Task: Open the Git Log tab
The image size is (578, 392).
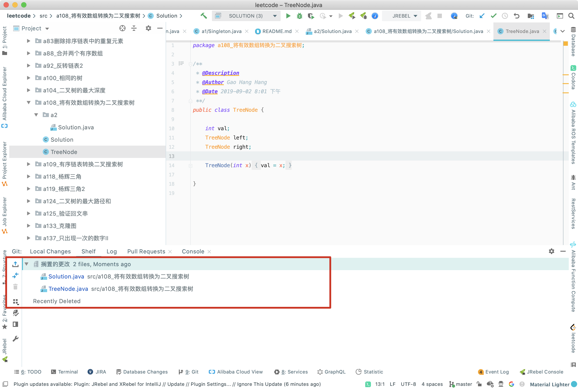Action: point(112,251)
